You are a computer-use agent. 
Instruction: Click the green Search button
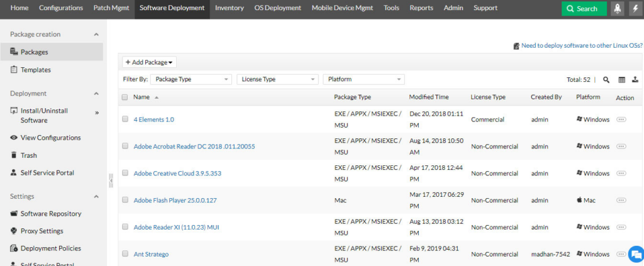[x=584, y=9]
